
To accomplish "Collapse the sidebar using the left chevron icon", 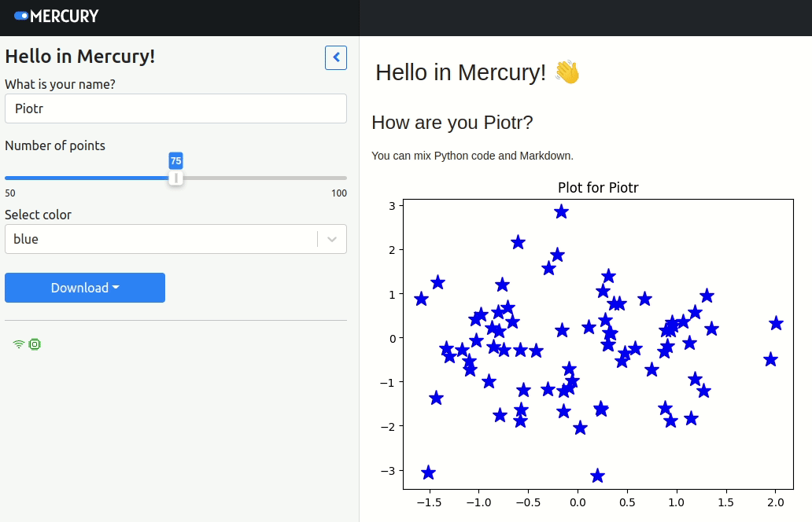I will point(335,57).
